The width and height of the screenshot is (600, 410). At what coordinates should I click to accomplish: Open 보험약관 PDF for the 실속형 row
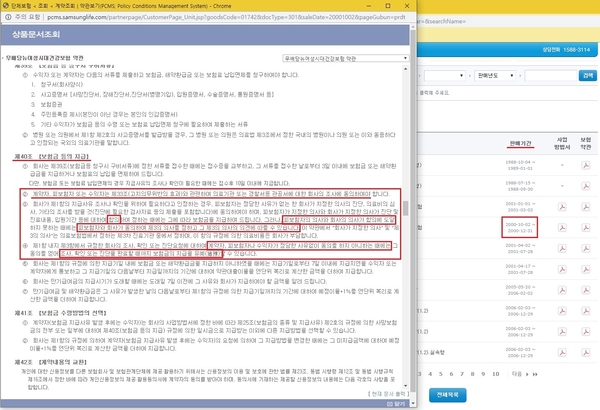pos(585,352)
